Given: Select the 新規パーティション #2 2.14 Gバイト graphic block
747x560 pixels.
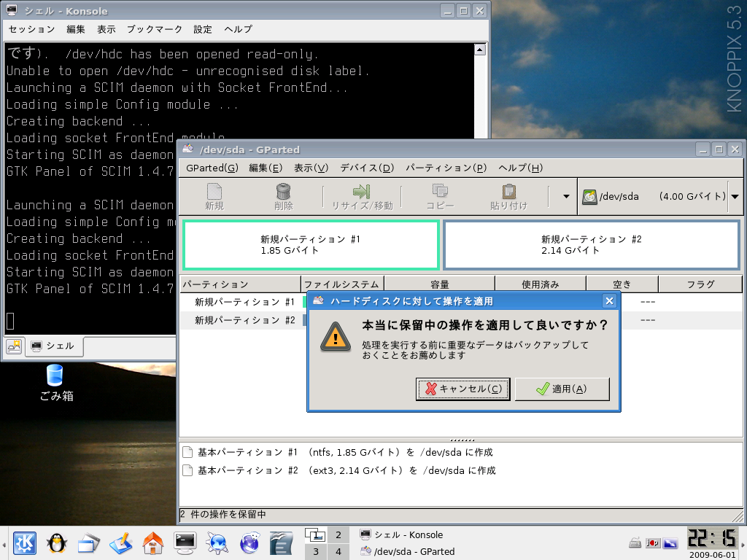Looking at the screenshot, I should coord(591,245).
